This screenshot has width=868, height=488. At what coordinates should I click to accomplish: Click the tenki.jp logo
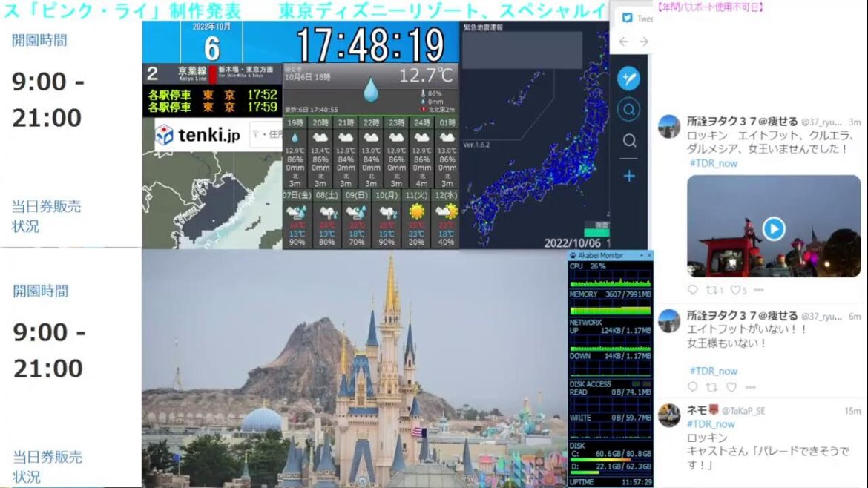[197, 134]
